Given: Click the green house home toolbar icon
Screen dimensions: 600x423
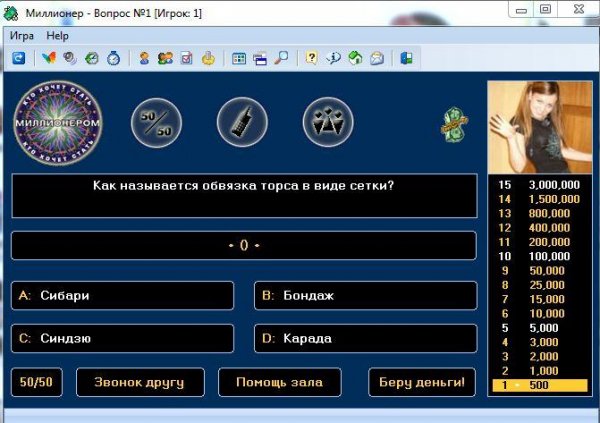Looking at the screenshot, I should coord(355,58).
